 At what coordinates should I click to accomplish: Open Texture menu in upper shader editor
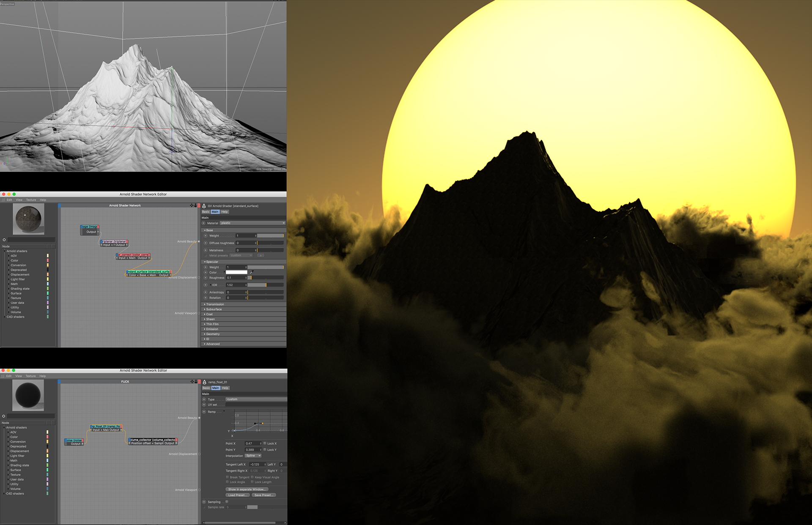(x=31, y=200)
